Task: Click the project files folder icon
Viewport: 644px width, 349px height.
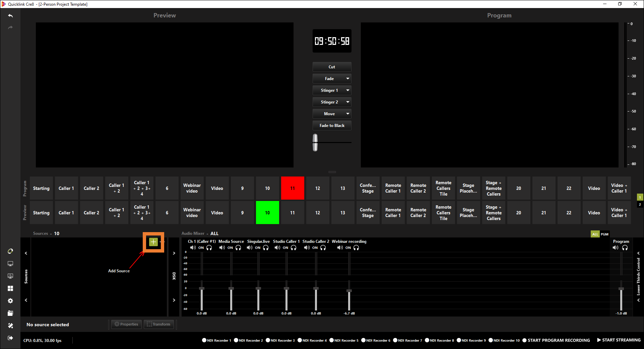Action: (10, 313)
